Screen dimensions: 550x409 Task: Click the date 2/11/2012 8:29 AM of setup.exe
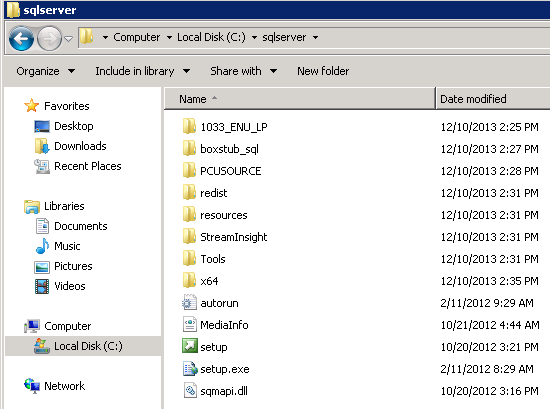pos(487,369)
